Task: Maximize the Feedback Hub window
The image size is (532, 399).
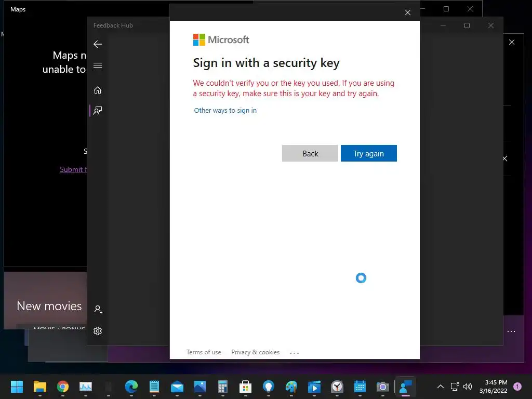Action: point(467,25)
